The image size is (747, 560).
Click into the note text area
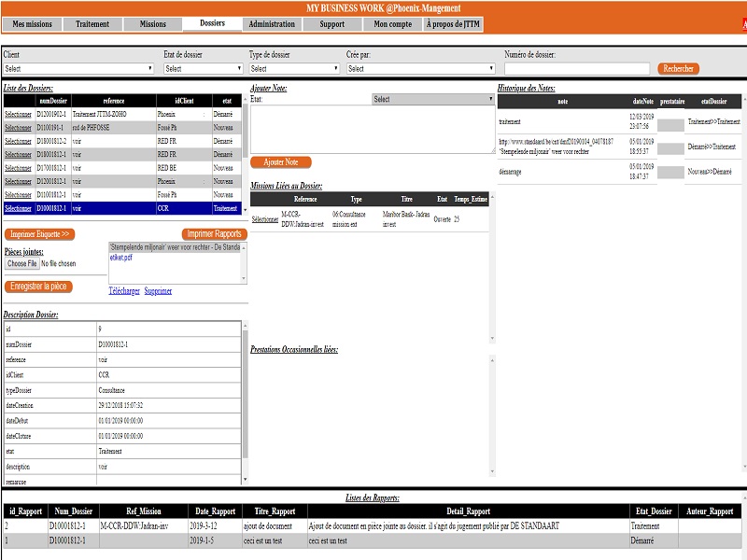pos(373,130)
